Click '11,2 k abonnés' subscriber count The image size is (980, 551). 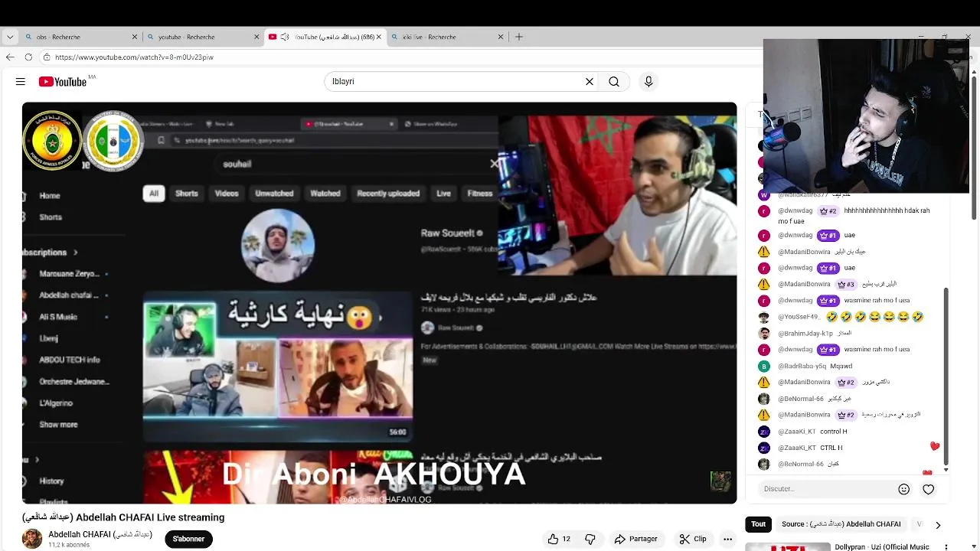[x=69, y=545]
